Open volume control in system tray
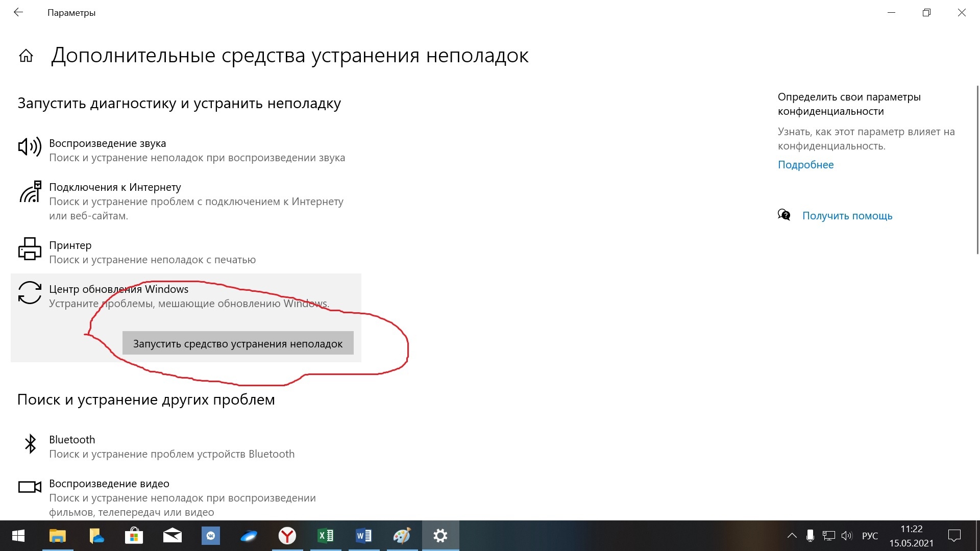 click(847, 536)
